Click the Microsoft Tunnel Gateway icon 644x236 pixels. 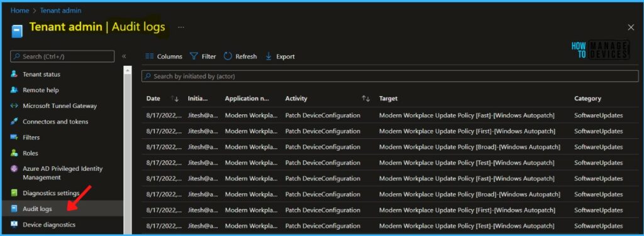click(14, 105)
